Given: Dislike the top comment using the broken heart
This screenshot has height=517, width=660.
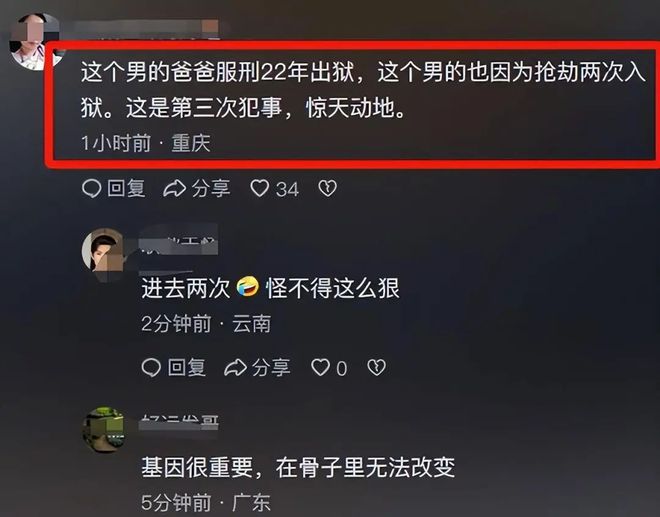Looking at the screenshot, I should pyautogui.click(x=327, y=188).
